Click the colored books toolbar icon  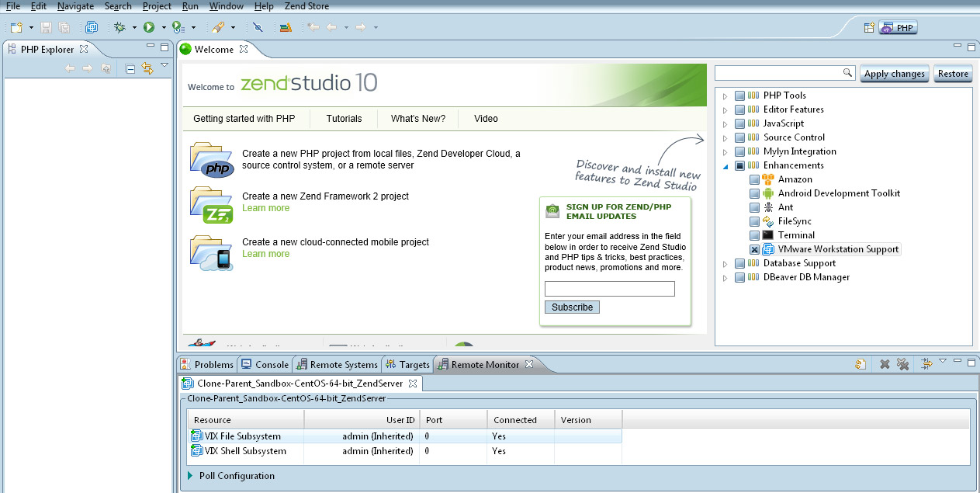click(x=286, y=27)
